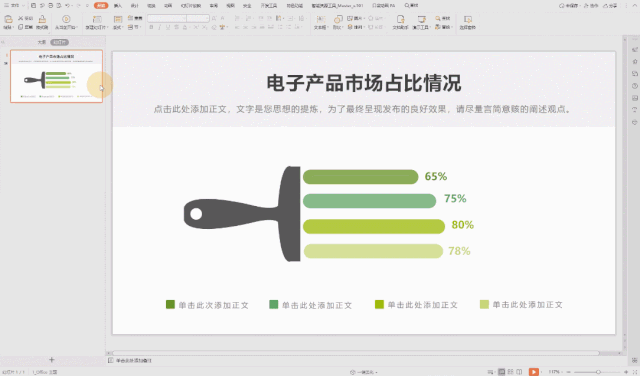Viewport: 640px width, 376px height.
Task: Click the zoom out minus icon
Action: (568, 372)
